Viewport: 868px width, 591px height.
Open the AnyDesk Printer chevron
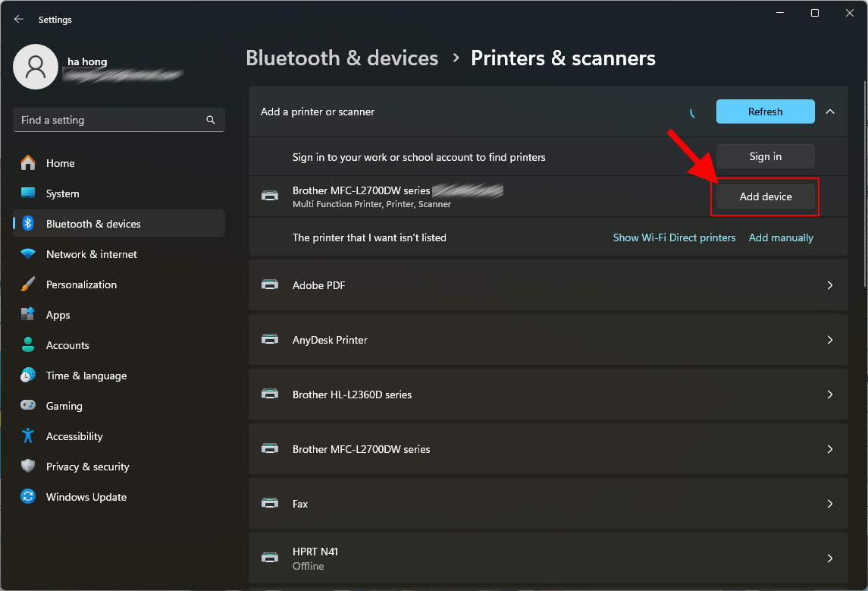830,340
